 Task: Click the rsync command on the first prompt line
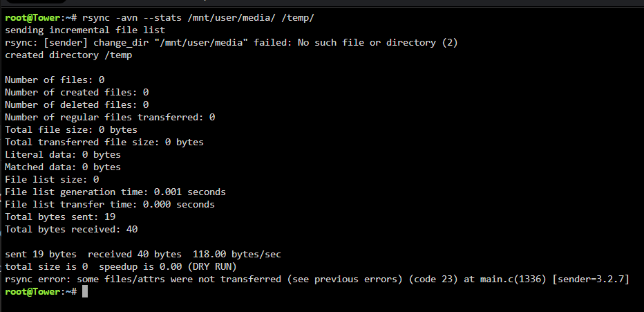tap(198, 18)
